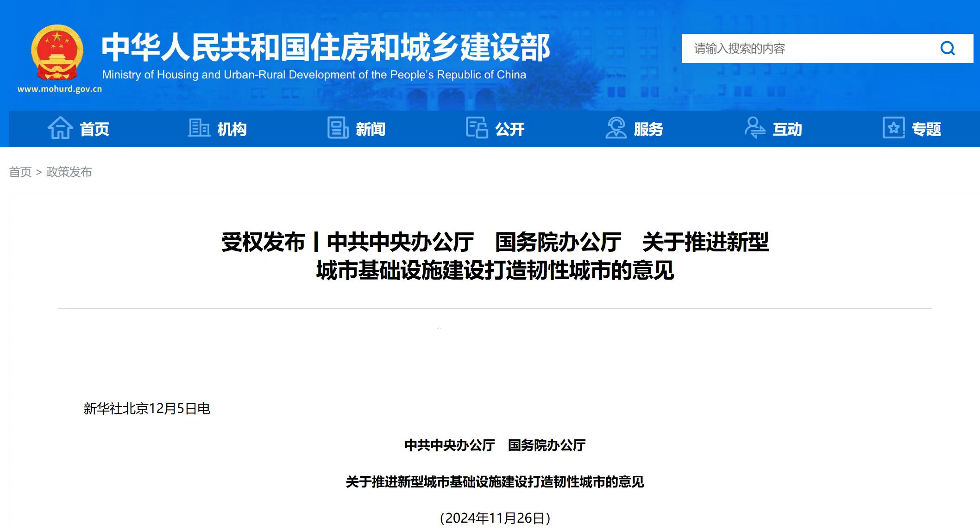This screenshot has height=531, width=980.
Task: Click the English ministry name subtitle
Action: [x=314, y=75]
